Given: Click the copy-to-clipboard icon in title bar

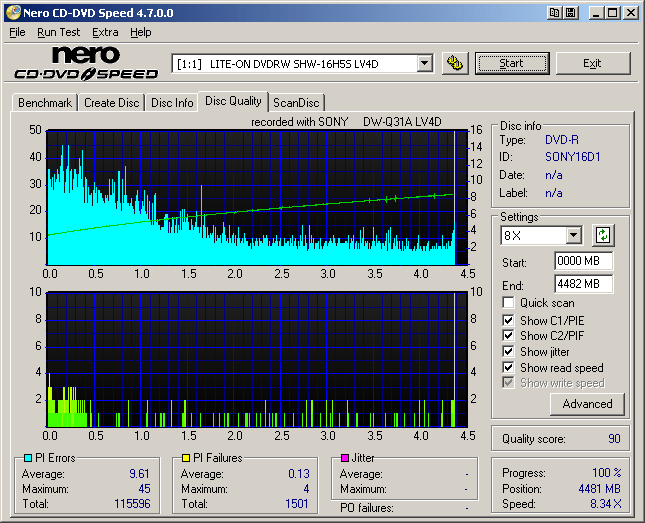Looking at the screenshot, I should click(554, 13).
